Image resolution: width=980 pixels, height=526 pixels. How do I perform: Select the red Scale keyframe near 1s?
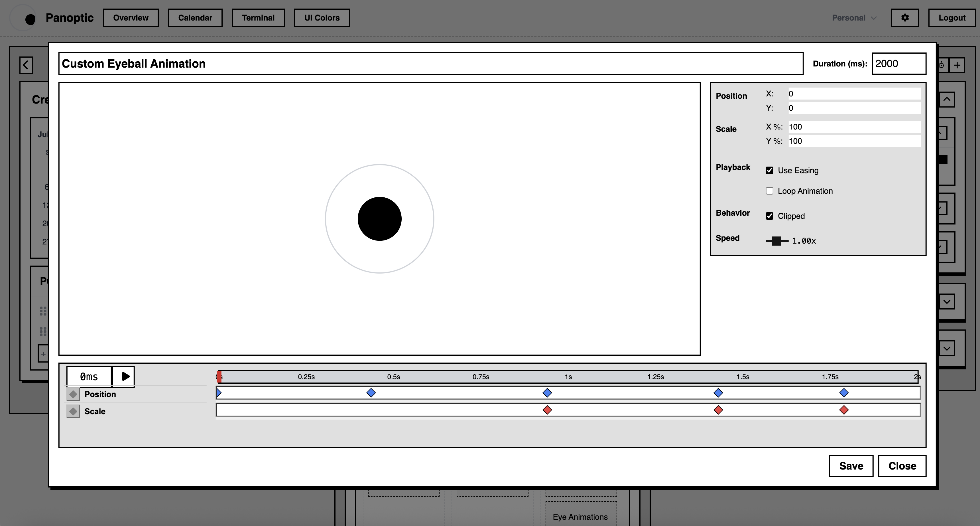click(547, 410)
